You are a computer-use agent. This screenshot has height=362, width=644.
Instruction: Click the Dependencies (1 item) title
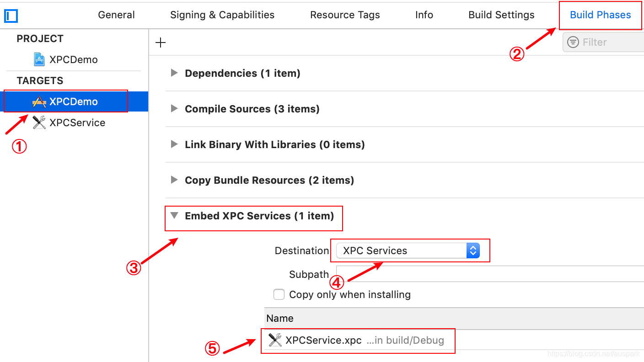[242, 73]
